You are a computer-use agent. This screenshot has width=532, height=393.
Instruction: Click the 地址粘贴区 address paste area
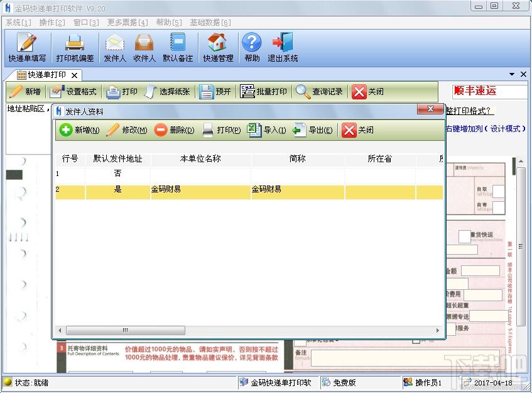pyautogui.click(x=28, y=129)
